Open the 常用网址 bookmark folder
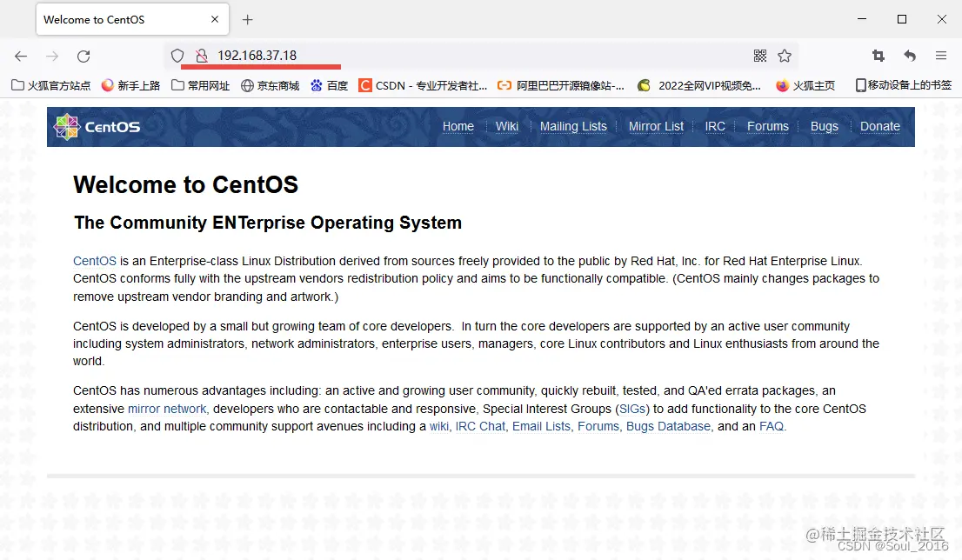 [x=201, y=85]
